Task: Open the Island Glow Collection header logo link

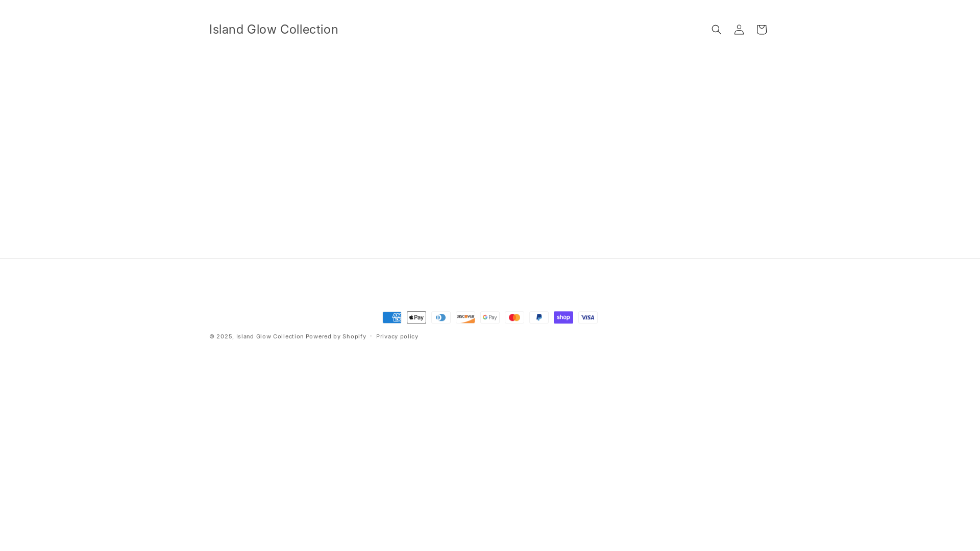Action: pyautogui.click(x=274, y=30)
